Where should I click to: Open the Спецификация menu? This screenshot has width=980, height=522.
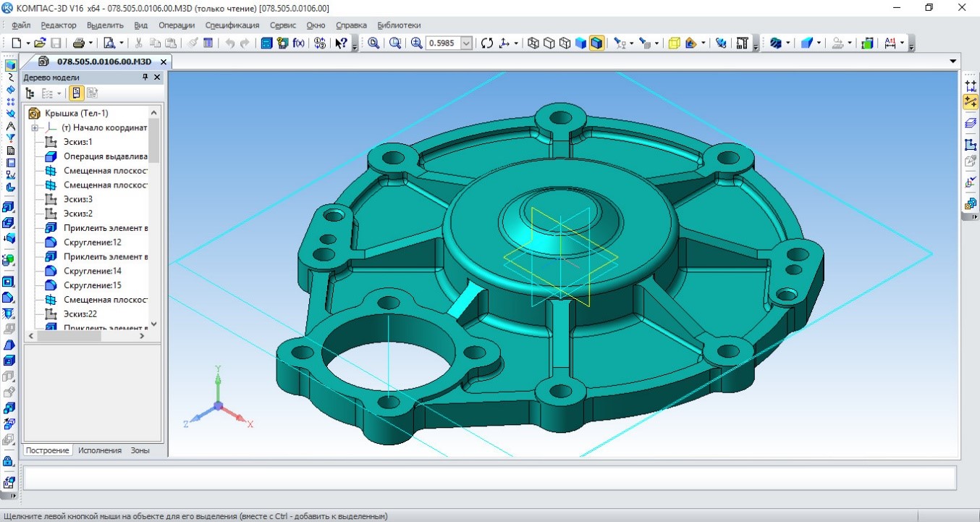pyautogui.click(x=232, y=25)
